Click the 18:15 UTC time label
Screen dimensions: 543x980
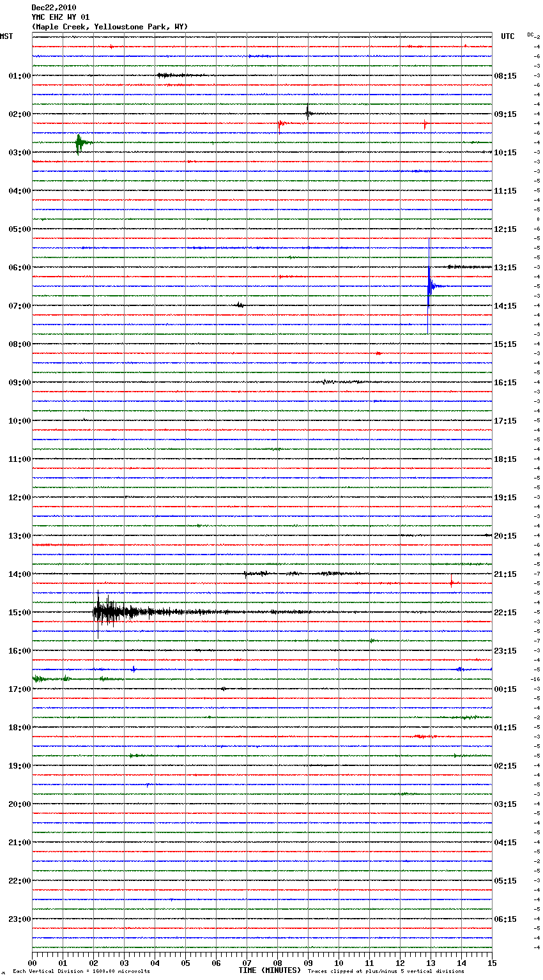[x=505, y=459]
